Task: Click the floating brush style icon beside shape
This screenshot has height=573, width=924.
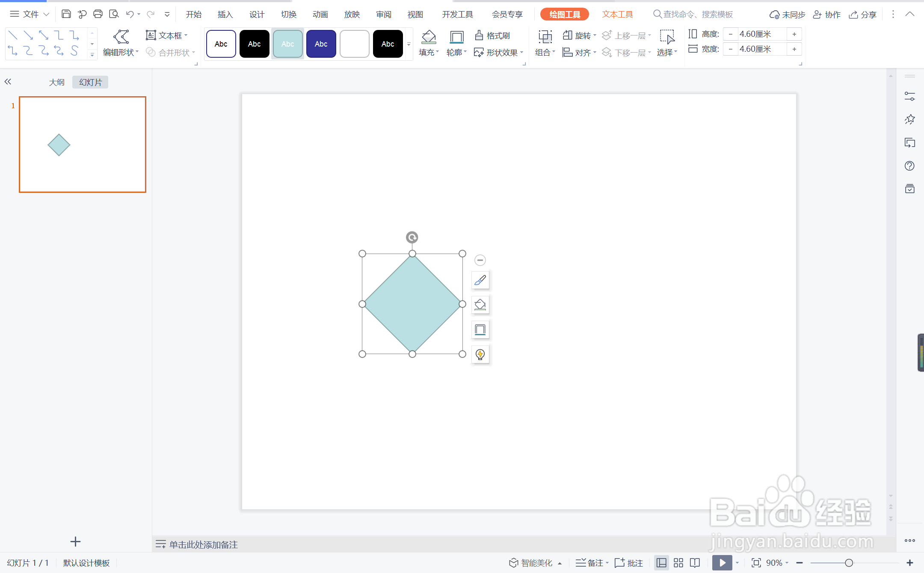Action: pos(480,280)
